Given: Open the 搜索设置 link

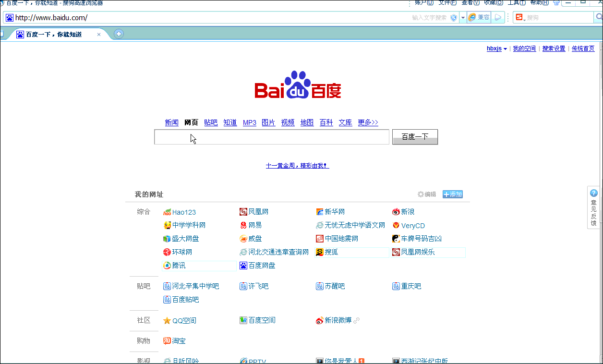Looking at the screenshot, I should [x=554, y=49].
